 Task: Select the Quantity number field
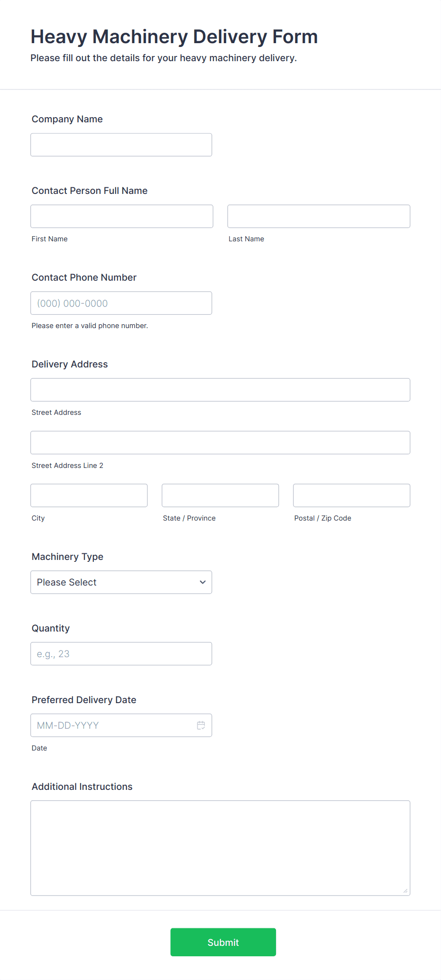click(121, 654)
